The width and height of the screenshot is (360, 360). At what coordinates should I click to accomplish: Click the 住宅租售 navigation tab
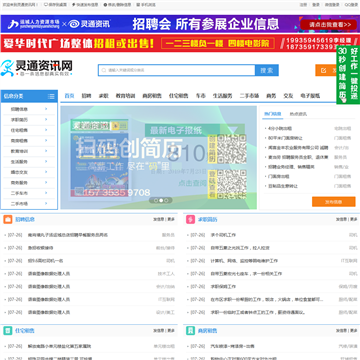pos(178,96)
